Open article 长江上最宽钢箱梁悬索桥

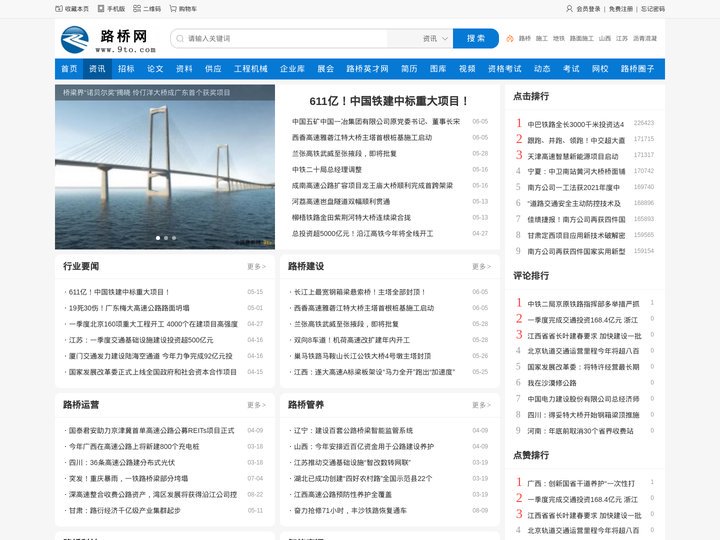pos(360,292)
